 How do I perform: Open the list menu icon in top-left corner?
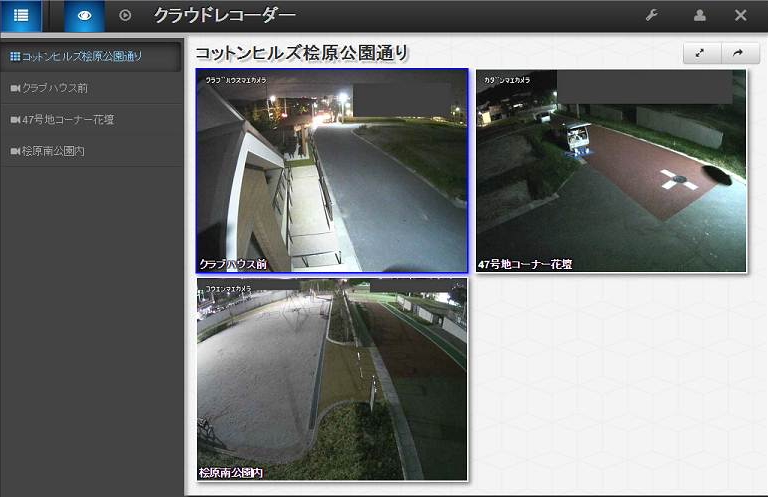21,16
